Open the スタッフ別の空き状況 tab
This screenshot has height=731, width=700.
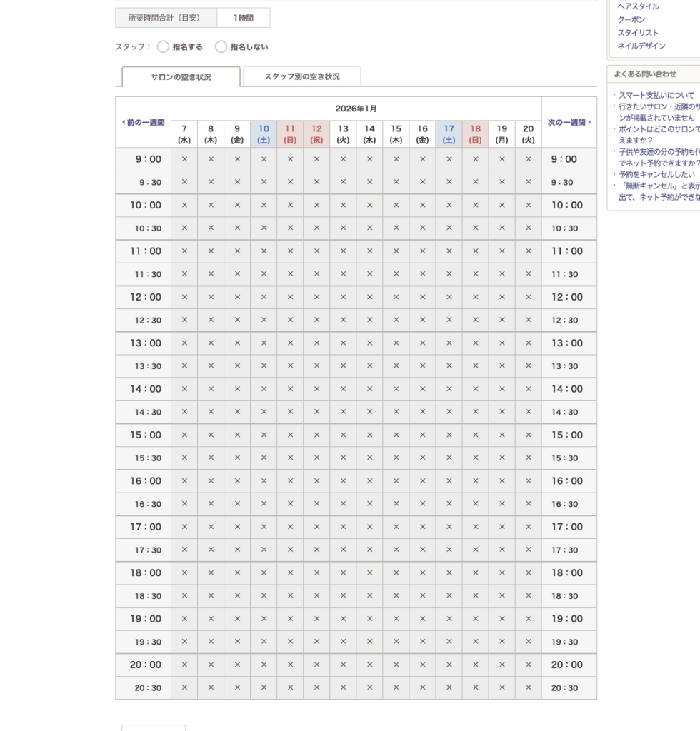click(x=301, y=76)
